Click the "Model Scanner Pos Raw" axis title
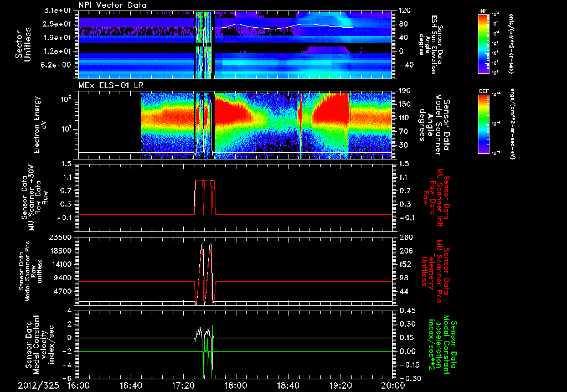Viewport: 567px width, 392px height. (30, 271)
